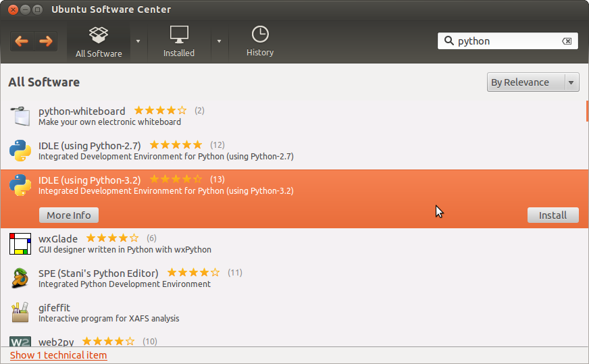This screenshot has width=589, height=364.
Task: Click the IDLE Python-3.2 star rating
Action: click(176, 179)
